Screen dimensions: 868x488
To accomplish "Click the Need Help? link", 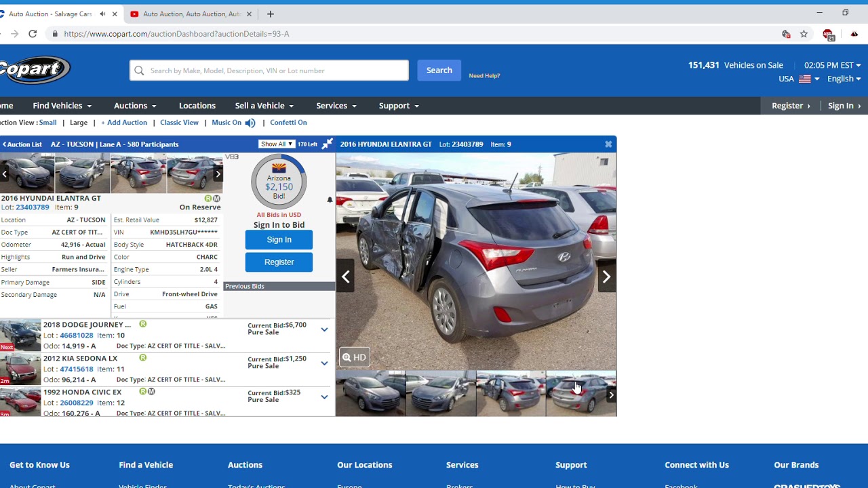I will (484, 76).
